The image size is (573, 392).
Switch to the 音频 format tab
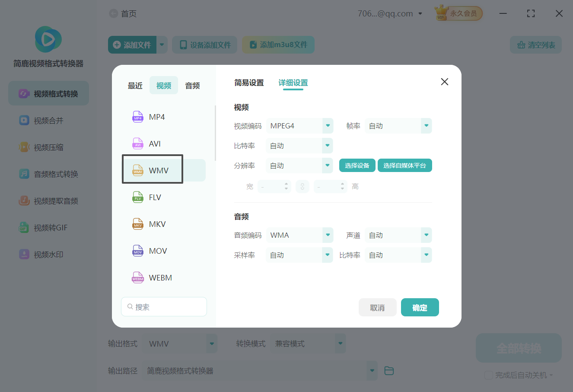(192, 85)
